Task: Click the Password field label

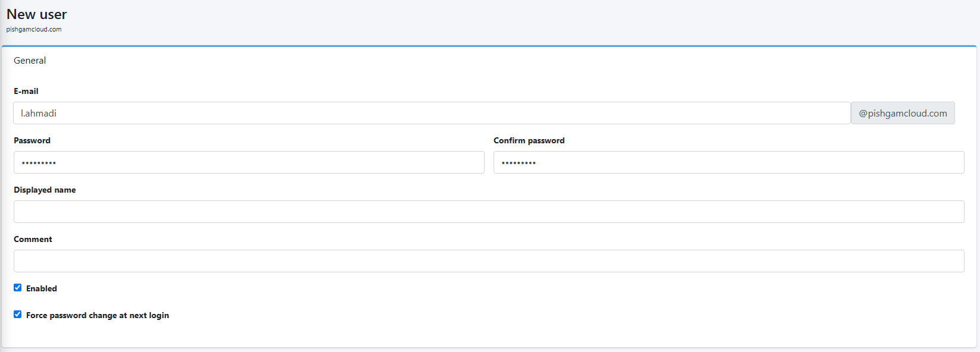Action: click(32, 140)
